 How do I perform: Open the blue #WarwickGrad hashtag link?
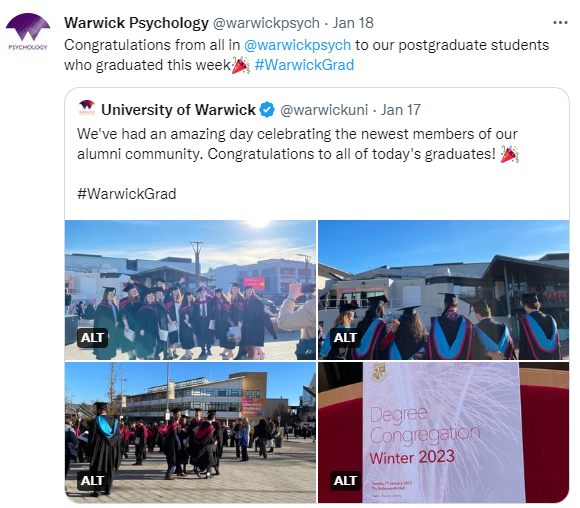click(x=304, y=65)
